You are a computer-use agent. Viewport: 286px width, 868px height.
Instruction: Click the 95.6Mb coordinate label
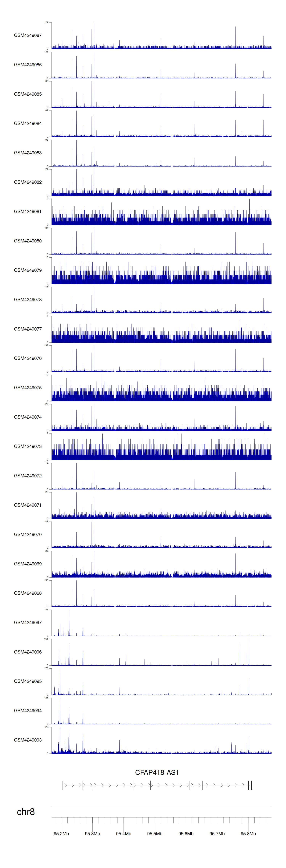186,833
